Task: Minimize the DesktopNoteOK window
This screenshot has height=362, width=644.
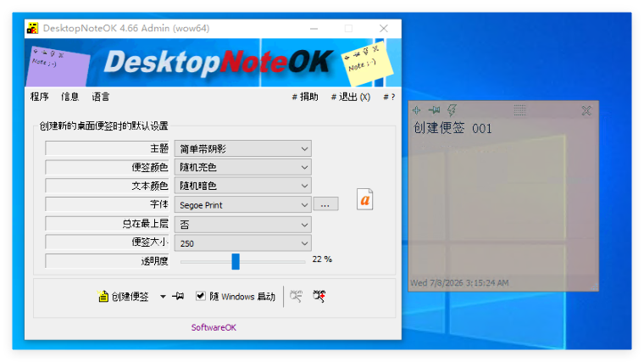Action: pyautogui.click(x=314, y=28)
